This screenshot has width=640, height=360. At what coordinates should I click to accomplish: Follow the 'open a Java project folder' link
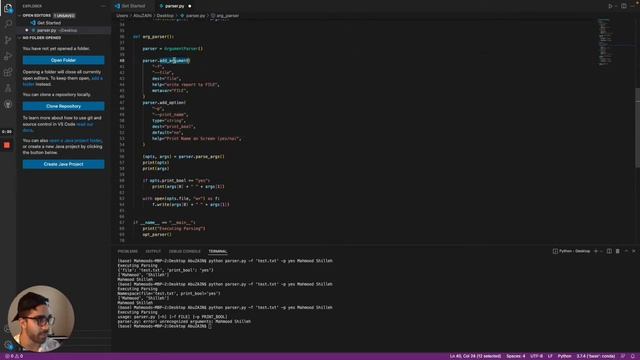click(x=76, y=140)
